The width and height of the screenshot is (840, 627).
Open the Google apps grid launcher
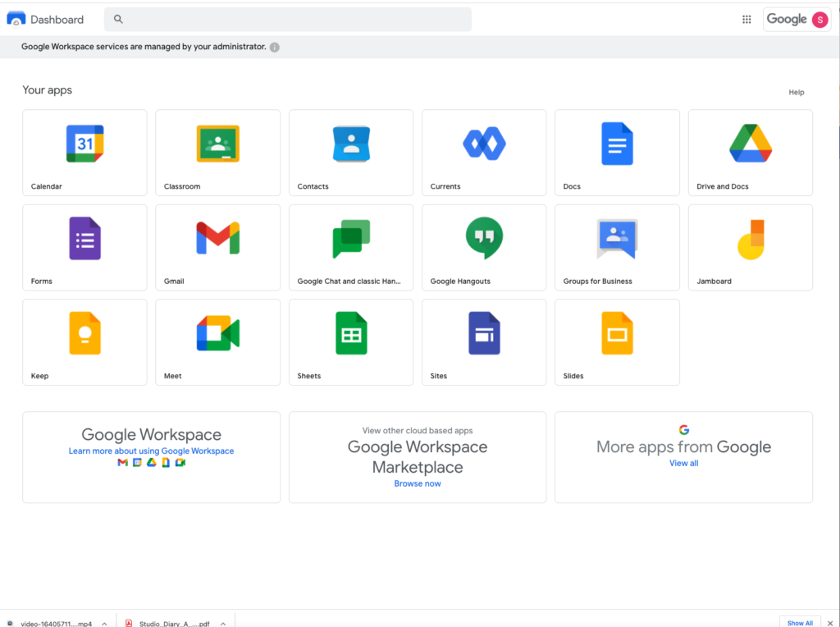pos(746,20)
